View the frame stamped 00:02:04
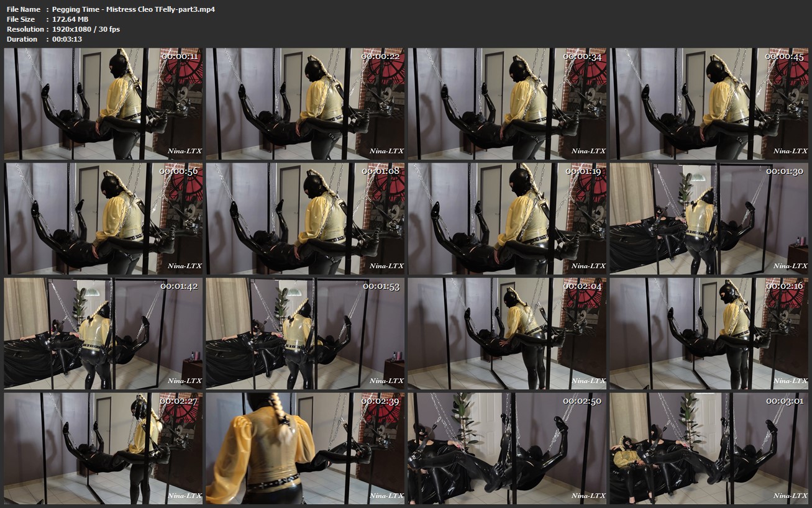 tap(507, 333)
